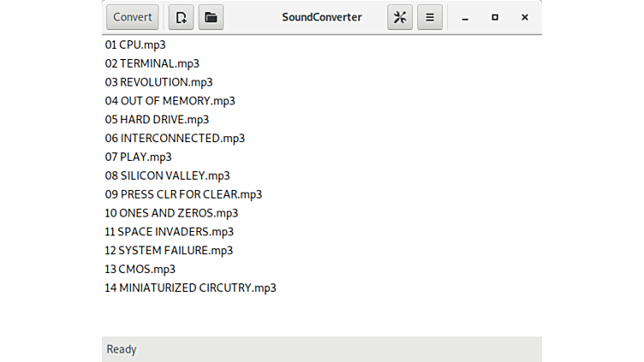Click the Add File icon
The height and width of the screenshot is (362, 644).
click(x=181, y=17)
